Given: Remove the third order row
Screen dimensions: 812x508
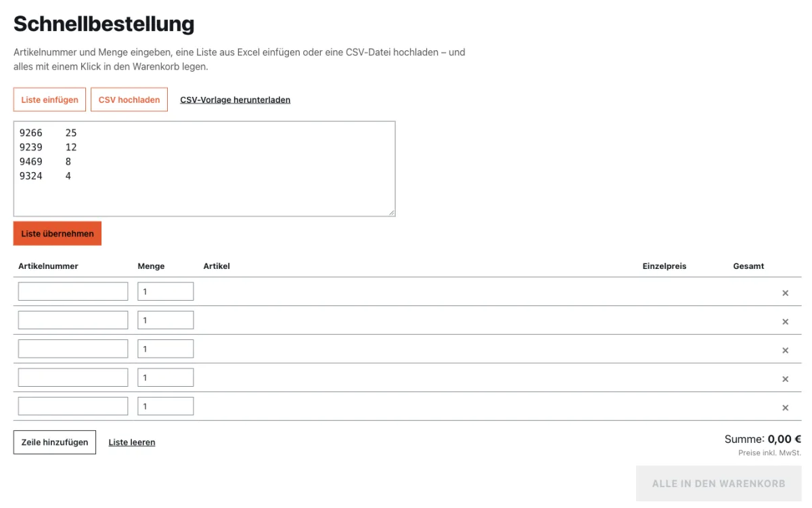Looking at the screenshot, I should 785,350.
